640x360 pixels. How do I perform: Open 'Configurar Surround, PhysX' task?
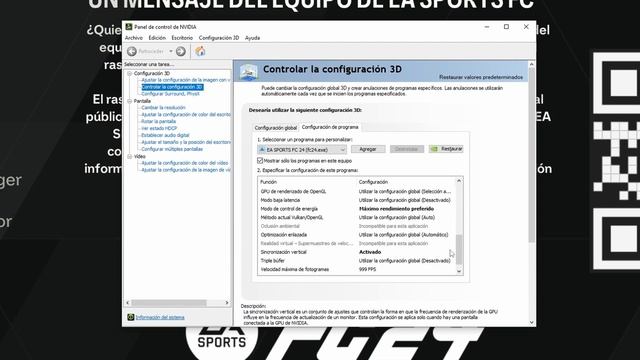tap(170, 94)
